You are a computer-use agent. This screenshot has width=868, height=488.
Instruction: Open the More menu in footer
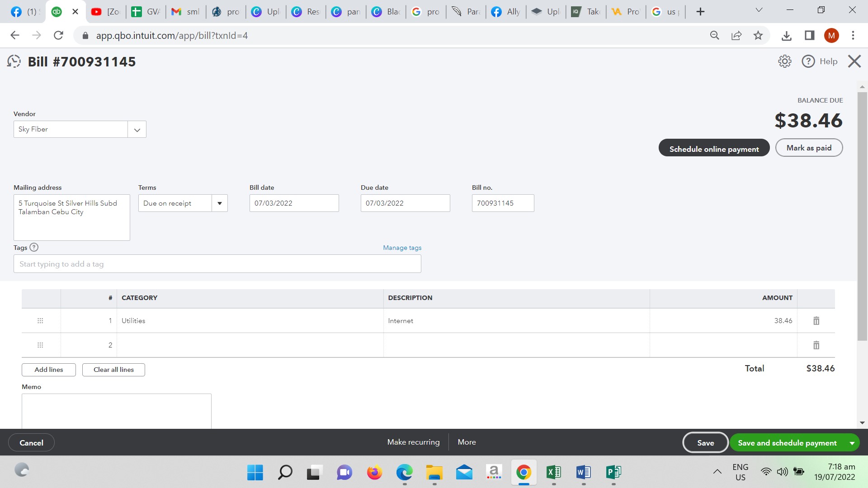coord(467,442)
